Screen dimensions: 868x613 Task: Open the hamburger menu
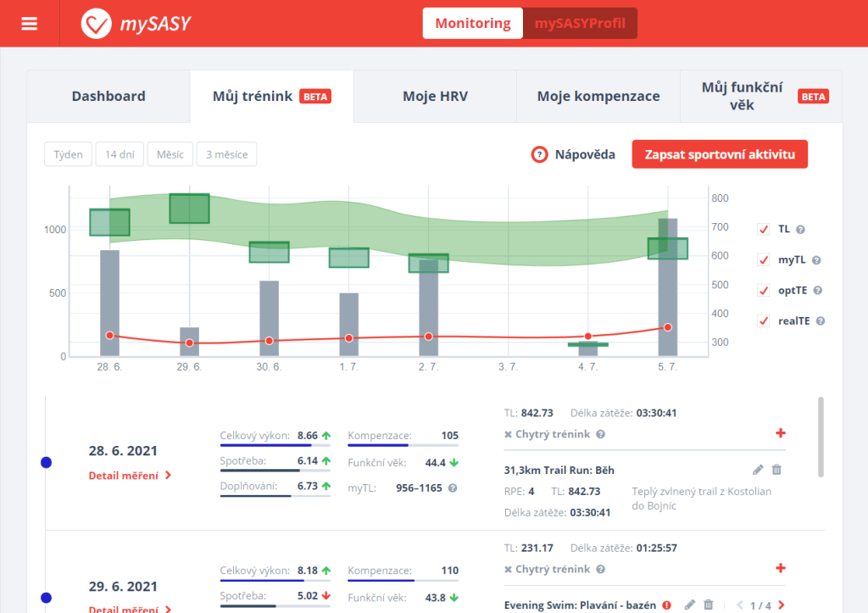30,24
